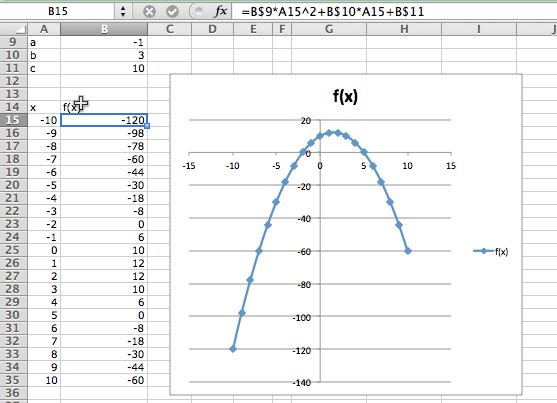Image resolution: width=557 pixels, height=403 pixels.
Task: Open the Name Box stepper arrows
Action: pos(123,11)
